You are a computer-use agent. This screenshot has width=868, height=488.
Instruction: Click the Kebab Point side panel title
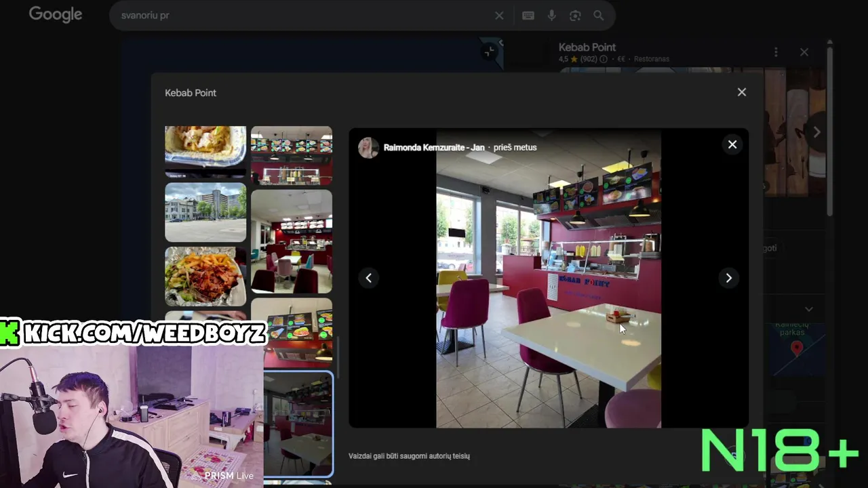[587, 47]
